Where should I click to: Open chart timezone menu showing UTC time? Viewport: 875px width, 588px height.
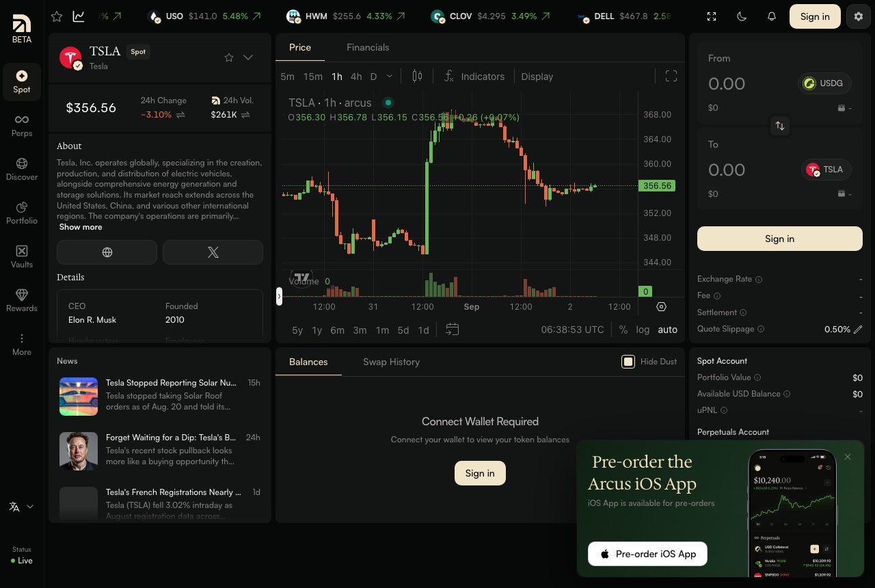coord(573,330)
